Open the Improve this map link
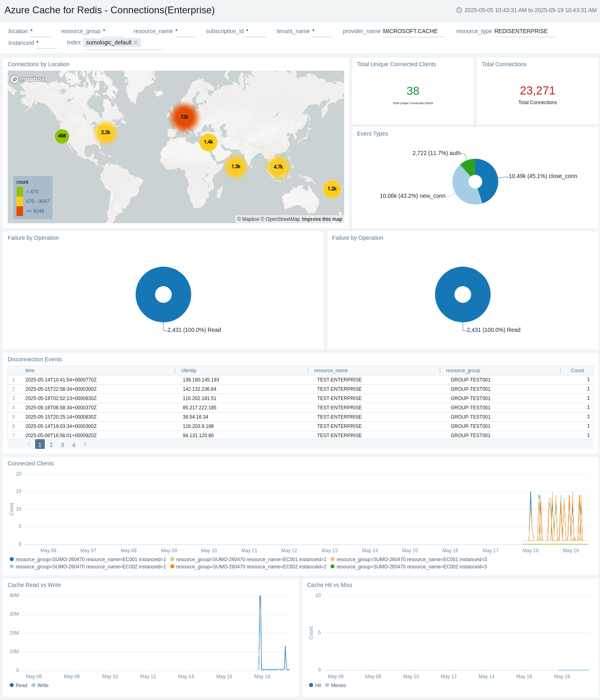The height and width of the screenshot is (700, 600). [322, 219]
